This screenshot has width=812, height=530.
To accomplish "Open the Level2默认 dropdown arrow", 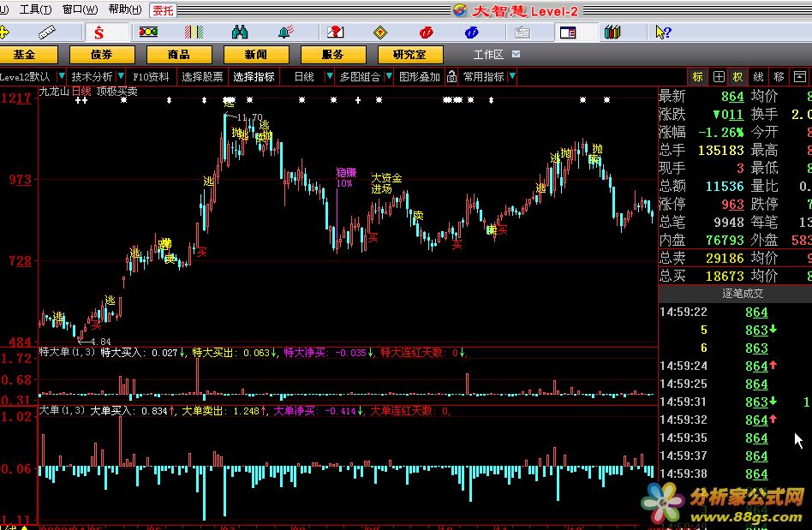I will tap(62, 76).
